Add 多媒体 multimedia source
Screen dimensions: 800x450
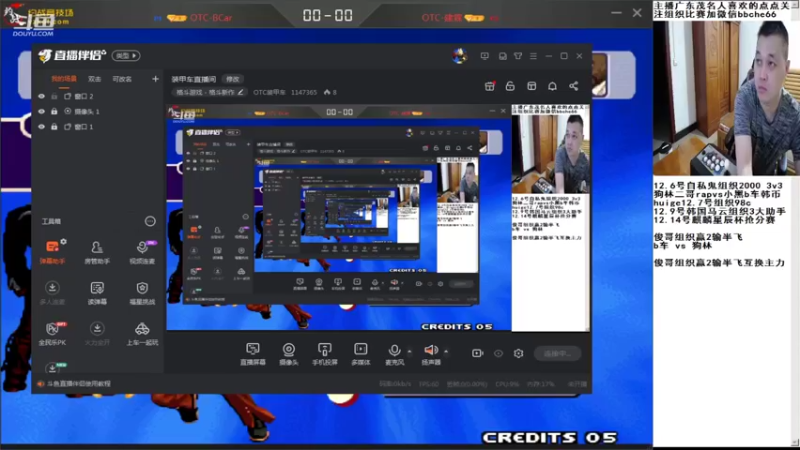coord(360,354)
